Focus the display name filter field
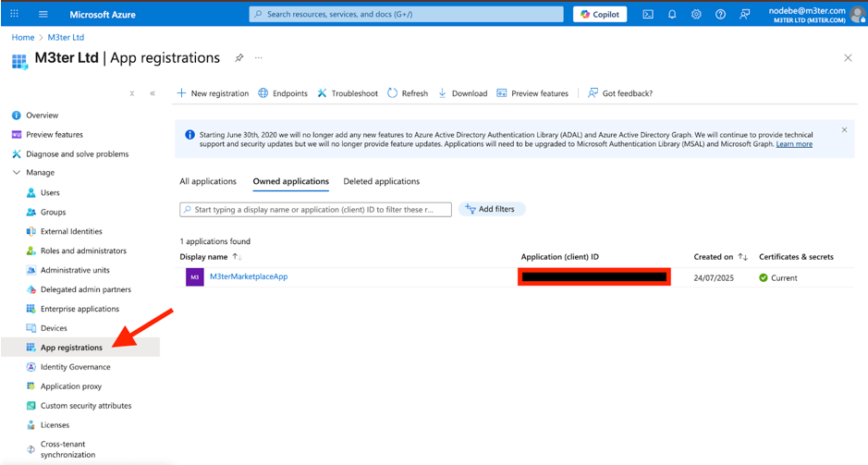 315,210
